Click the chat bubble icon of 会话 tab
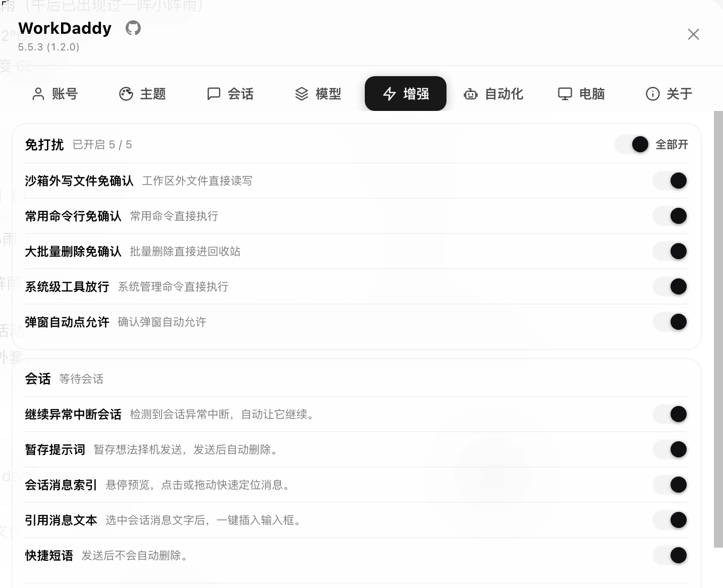 pyautogui.click(x=214, y=94)
